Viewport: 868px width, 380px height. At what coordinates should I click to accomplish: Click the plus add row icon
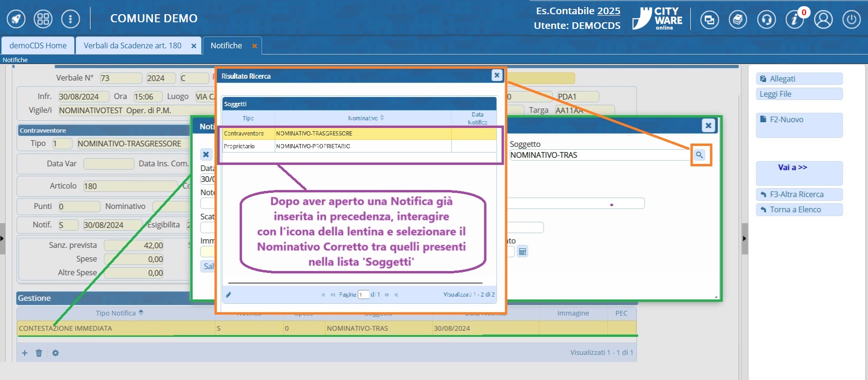pyautogui.click(x=25, y=353)
